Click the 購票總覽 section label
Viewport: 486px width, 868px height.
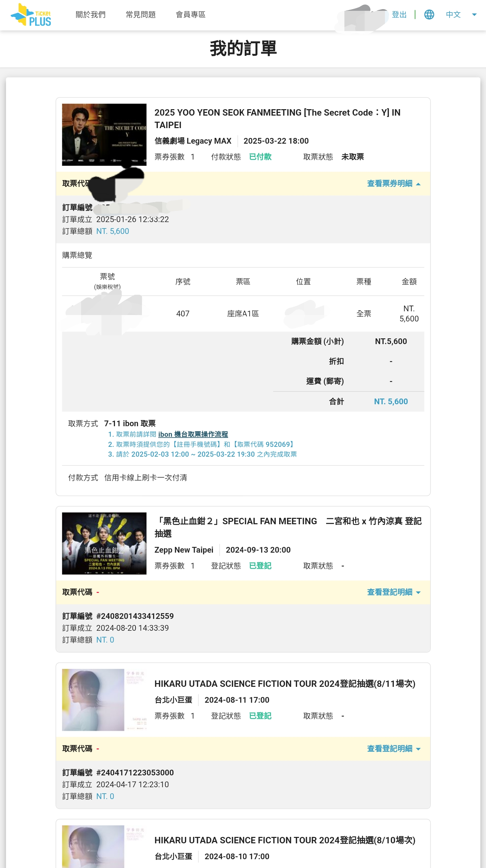tap(77, 255)
